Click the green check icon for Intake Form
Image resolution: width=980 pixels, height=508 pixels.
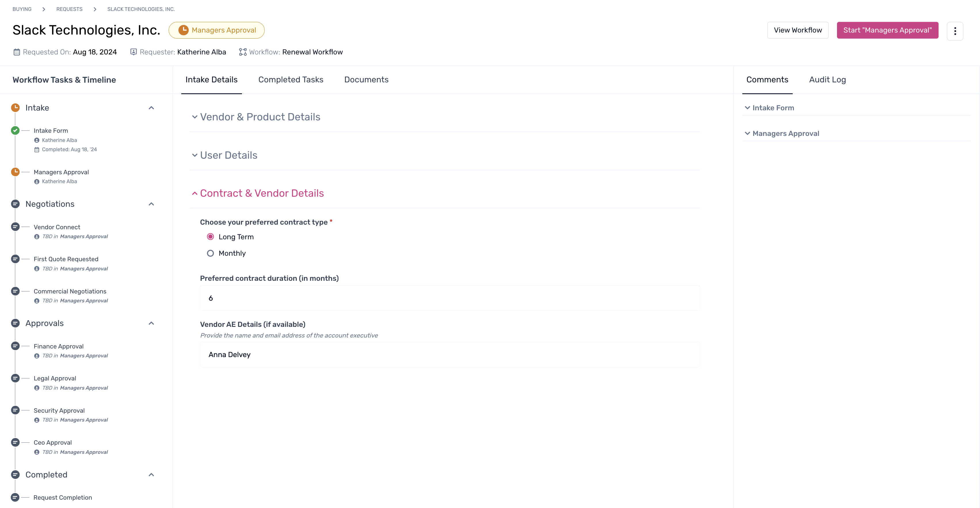click(x=15, y=131)
